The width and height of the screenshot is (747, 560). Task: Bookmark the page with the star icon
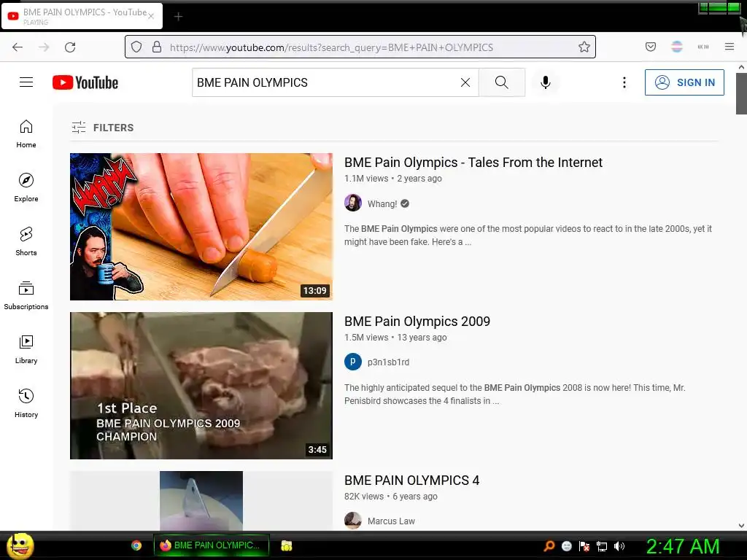pyautogui.click(x=584, y=47)
